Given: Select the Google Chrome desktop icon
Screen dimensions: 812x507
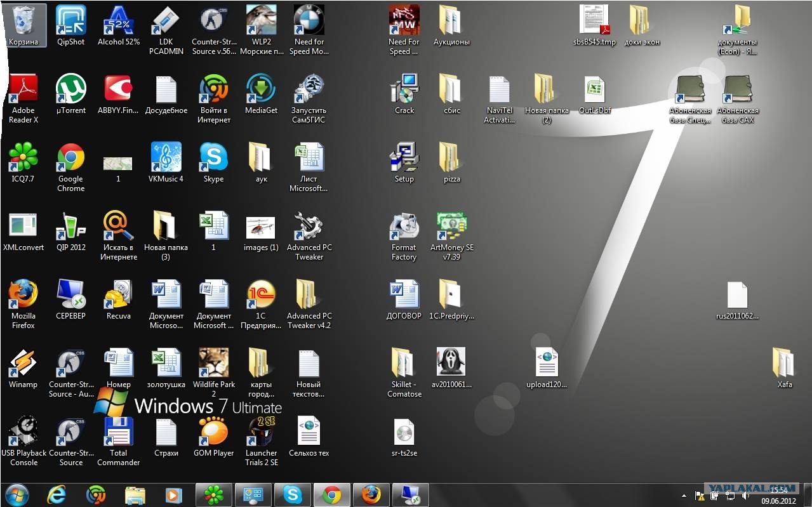Looking at the screenshot, I should tap(71, 167).
